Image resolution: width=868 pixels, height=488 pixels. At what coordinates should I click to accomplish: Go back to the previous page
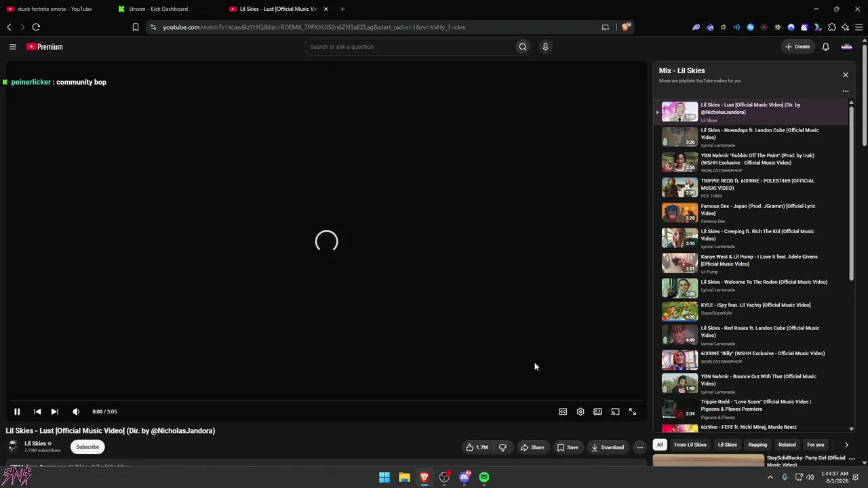(9, 27)
